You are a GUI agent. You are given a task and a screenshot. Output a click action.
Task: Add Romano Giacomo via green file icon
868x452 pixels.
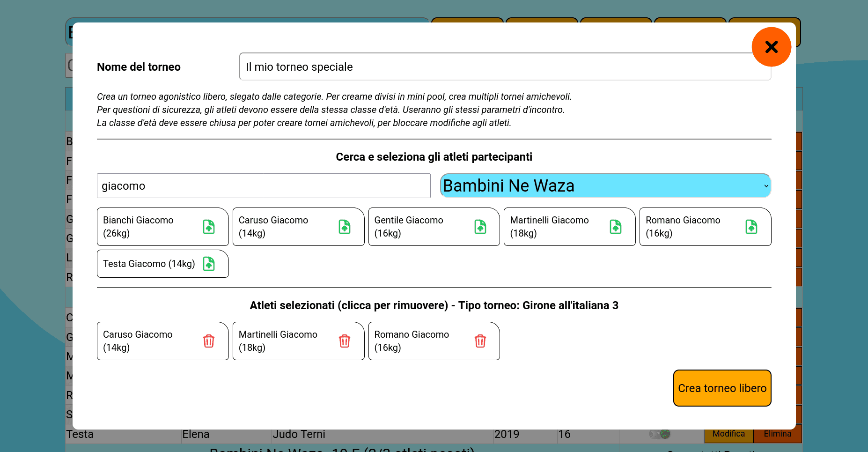pyautogui.click(x=751, y=227)
